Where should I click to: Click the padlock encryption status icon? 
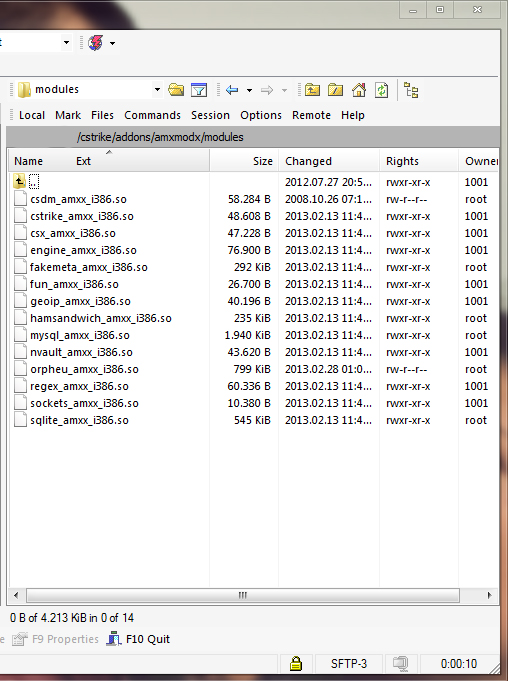[x=296, y=664]
